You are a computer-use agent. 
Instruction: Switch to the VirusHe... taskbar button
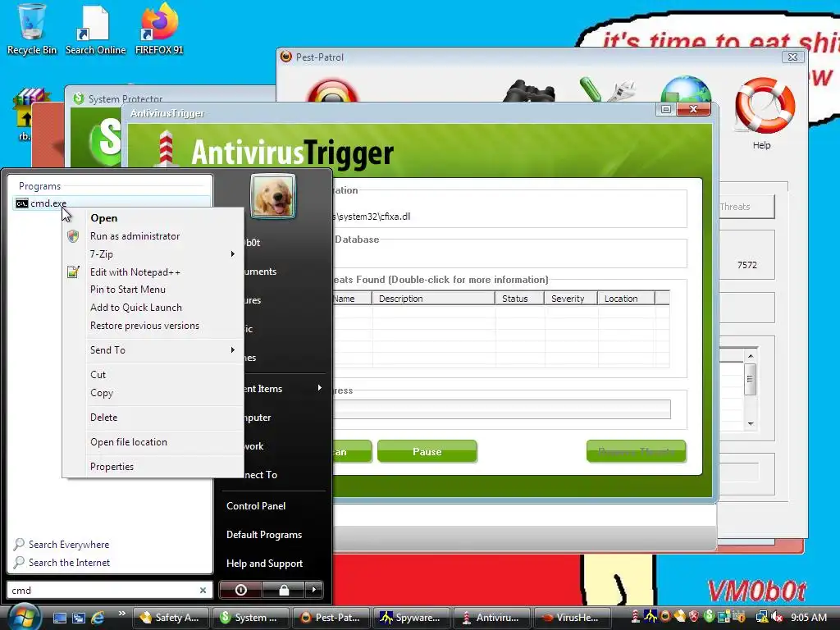tap(572, 618)
